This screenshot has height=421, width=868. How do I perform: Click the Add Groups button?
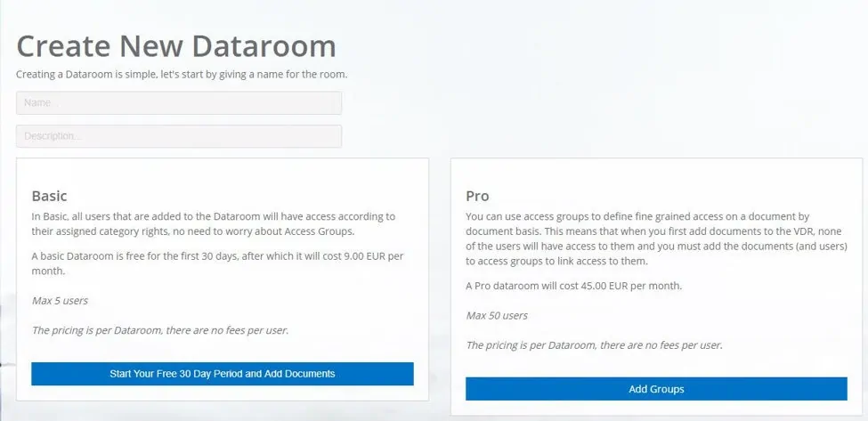pos(656,389)
